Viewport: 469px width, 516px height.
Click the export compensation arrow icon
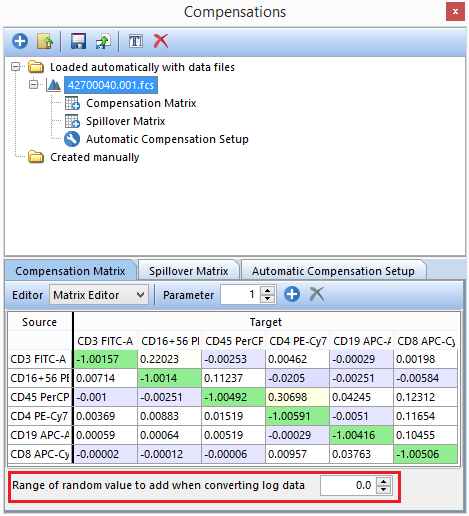[x=103, y=42]
